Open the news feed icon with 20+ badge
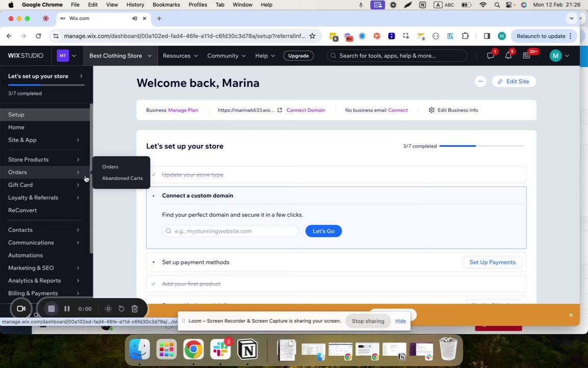 click(527, 56)
